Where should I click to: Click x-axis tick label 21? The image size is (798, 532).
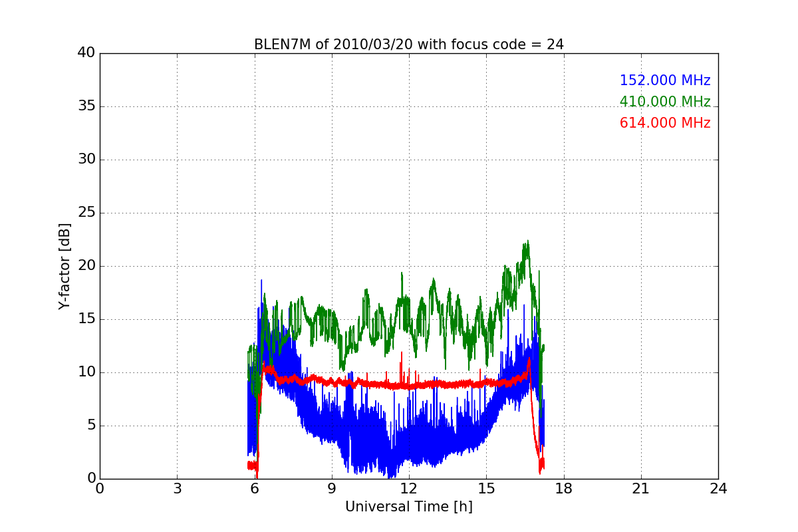coord(641,489)
